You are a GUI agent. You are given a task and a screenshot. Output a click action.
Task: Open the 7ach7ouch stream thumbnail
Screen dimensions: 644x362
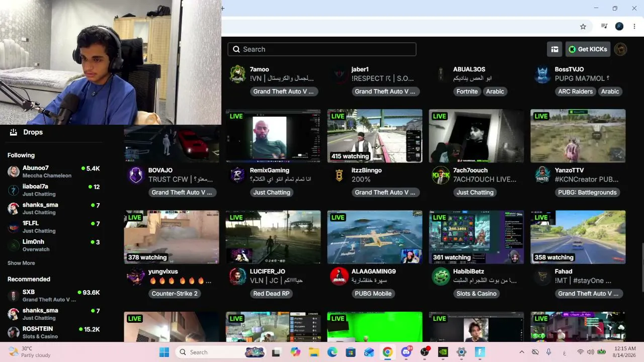tap(476, 136)
